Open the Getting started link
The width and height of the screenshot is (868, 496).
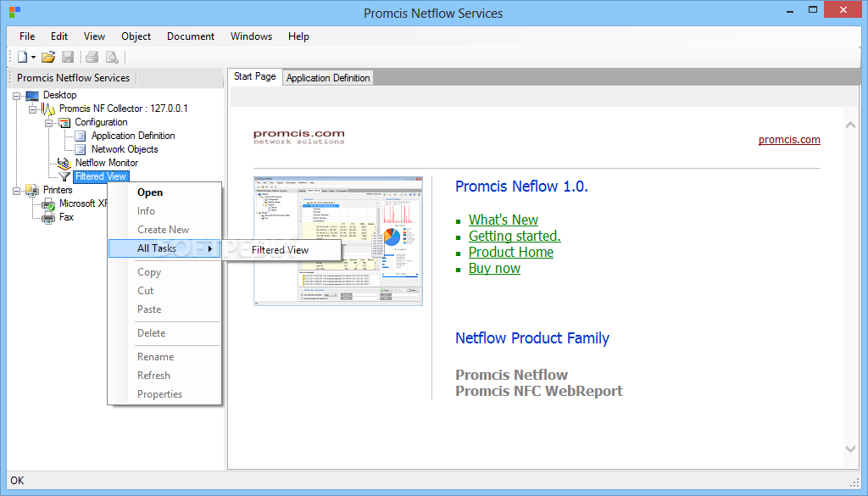pyautogui.click(x=515, y=236)
